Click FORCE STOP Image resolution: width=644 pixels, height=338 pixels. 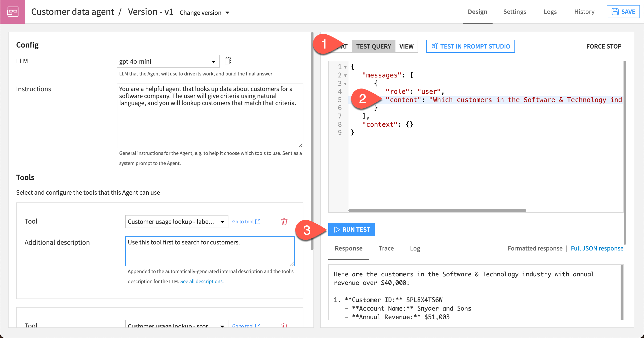click(x=604, y=46)
